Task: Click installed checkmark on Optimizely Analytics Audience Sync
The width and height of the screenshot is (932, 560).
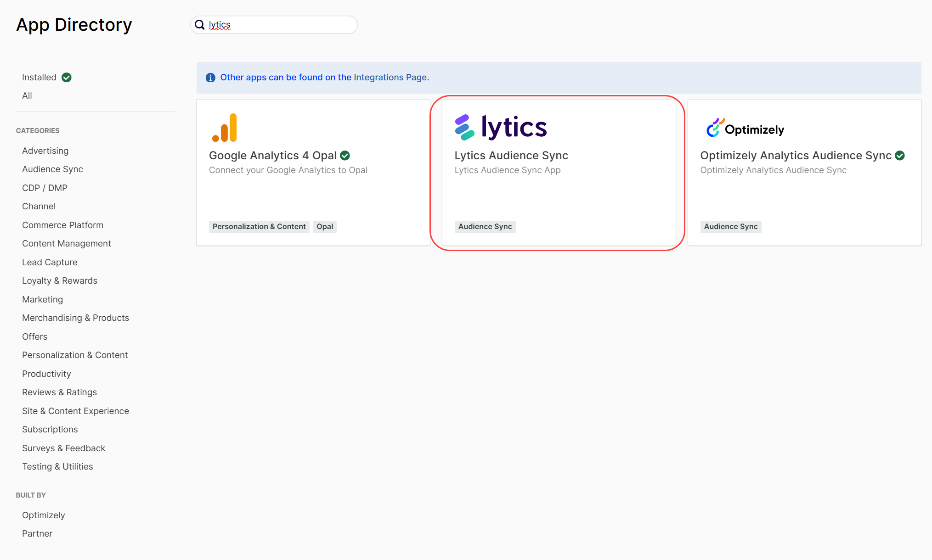Action: pos(900,156)
